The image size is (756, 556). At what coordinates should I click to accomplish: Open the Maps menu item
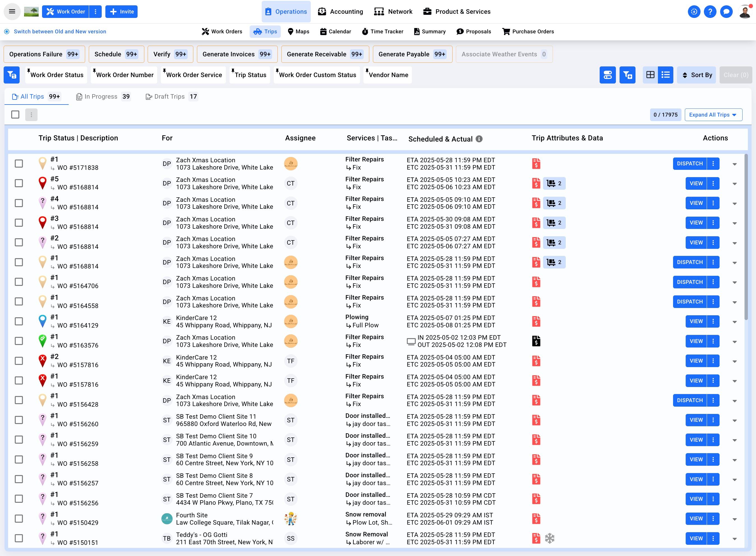[x=298, y=31]
